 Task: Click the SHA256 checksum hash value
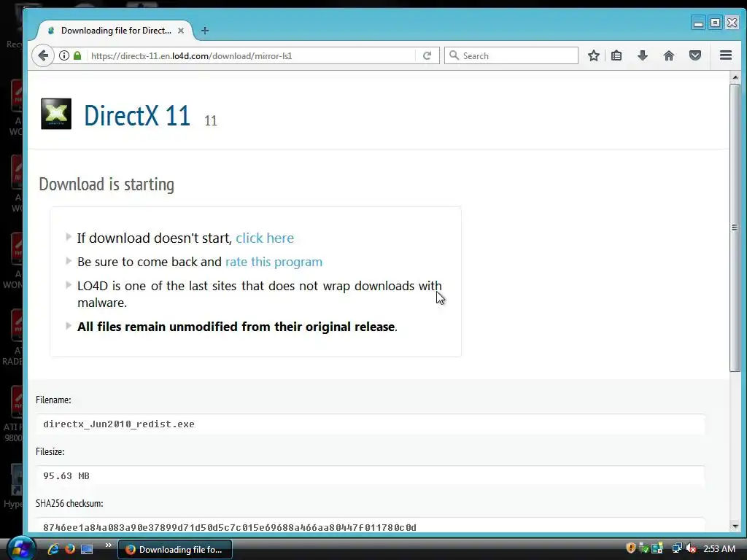click(230, 527)
